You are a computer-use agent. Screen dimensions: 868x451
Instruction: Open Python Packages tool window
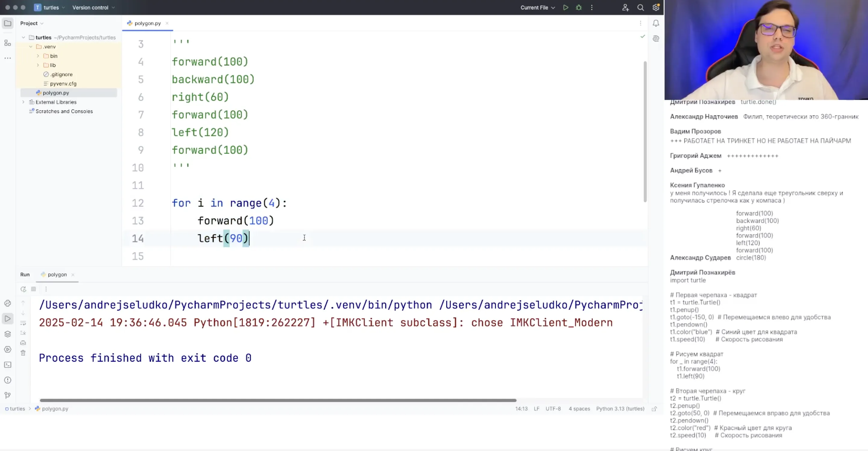[8, 334]
